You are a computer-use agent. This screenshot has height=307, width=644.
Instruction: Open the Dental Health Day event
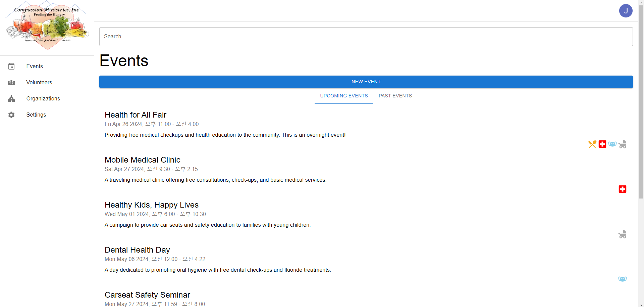(137, 250)
